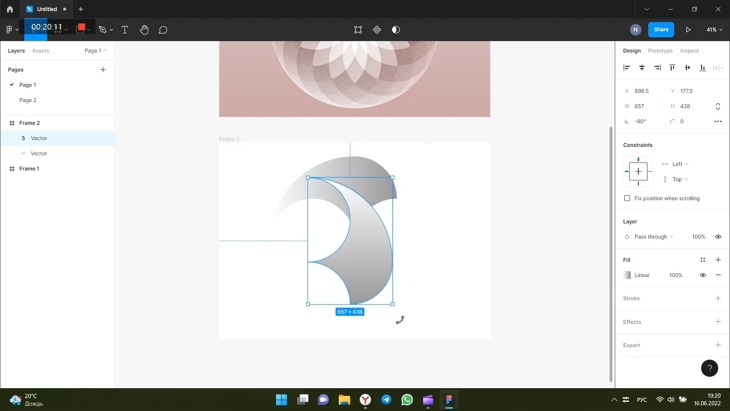Open Pass through blend mode dropdown
This screenshot has height=411, width=730.
[654, 237]
